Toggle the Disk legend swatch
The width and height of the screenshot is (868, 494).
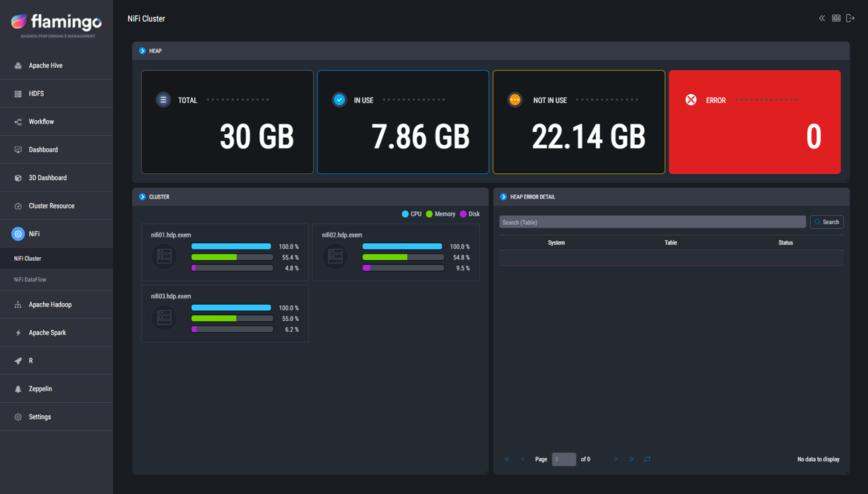463,214
